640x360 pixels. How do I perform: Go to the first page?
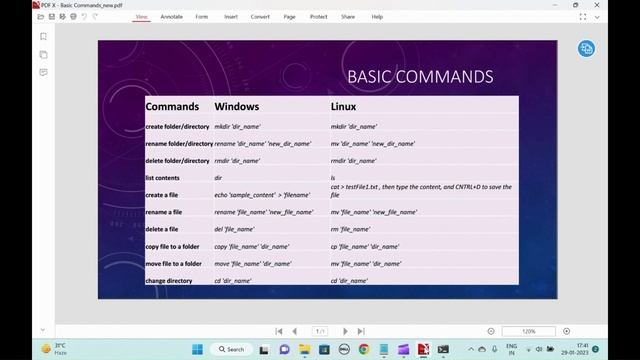(279, 331)
